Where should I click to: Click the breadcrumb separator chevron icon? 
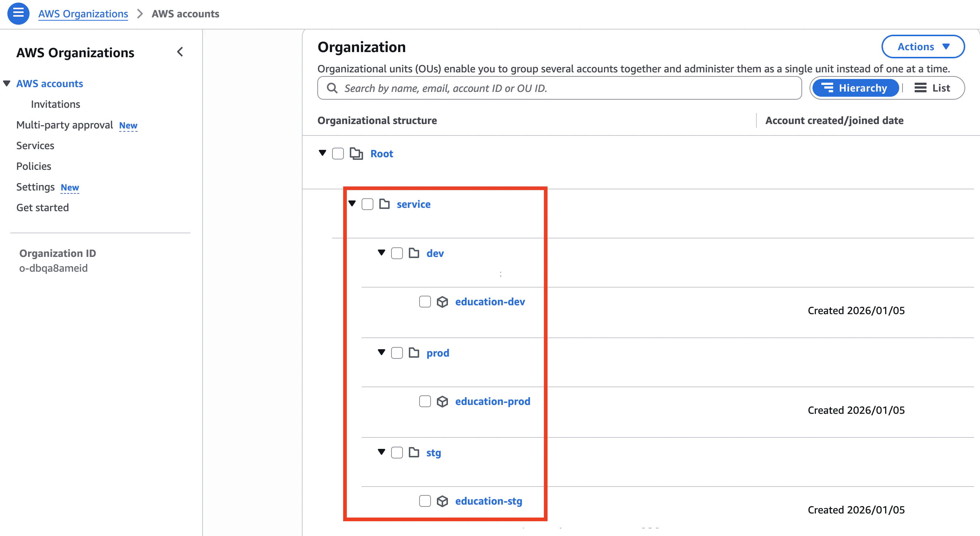click(x=140, y=14)
